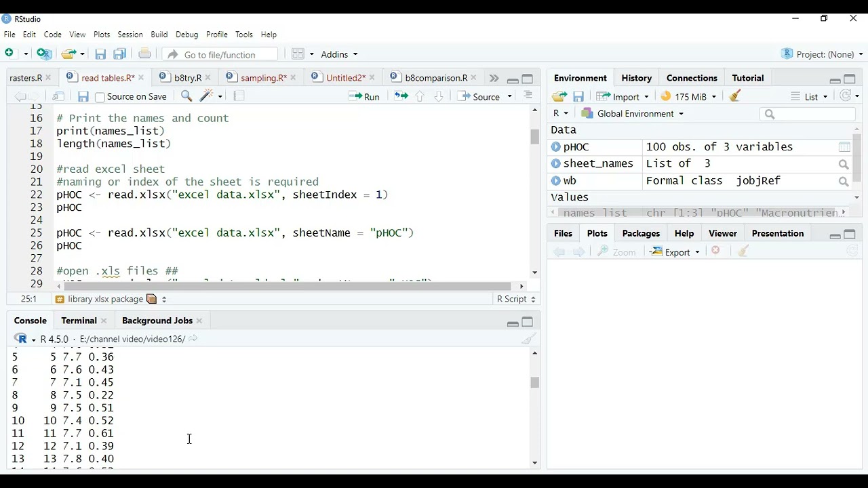Expand pHOC data object row

click(556, 146)
